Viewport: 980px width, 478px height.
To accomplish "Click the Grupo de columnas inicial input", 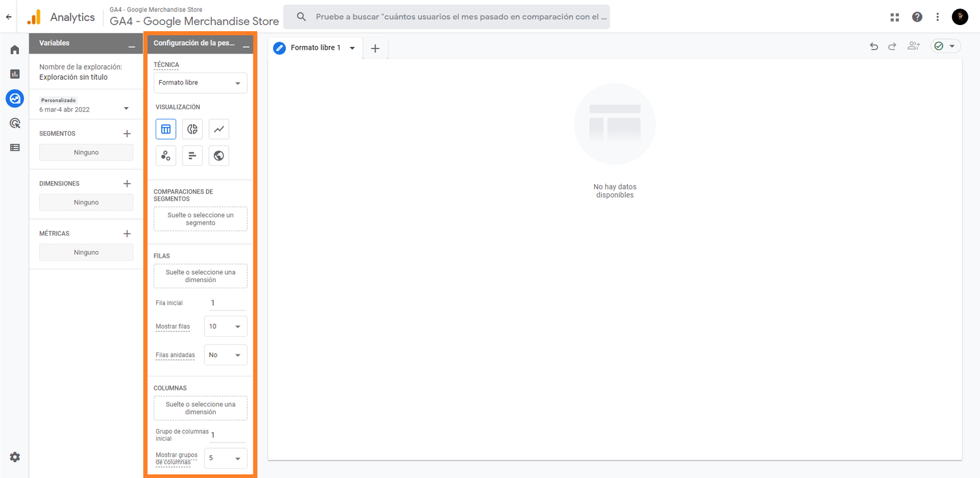I will [227, 435].
